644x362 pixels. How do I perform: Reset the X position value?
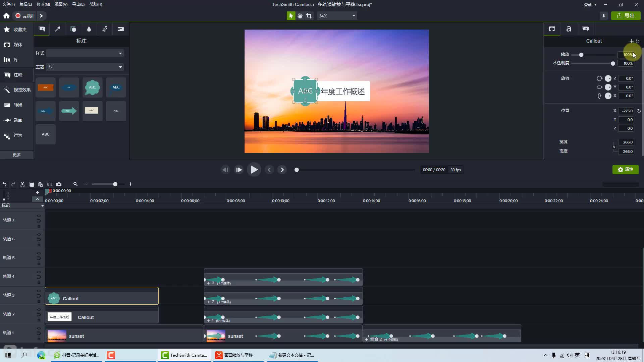(x=639, y=111)
